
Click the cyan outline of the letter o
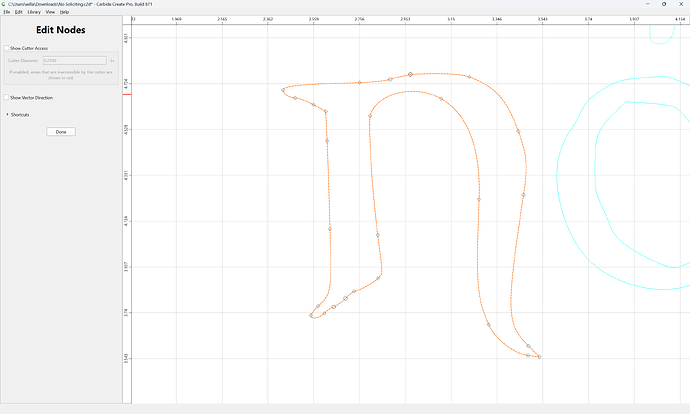[x=557, y=176]
